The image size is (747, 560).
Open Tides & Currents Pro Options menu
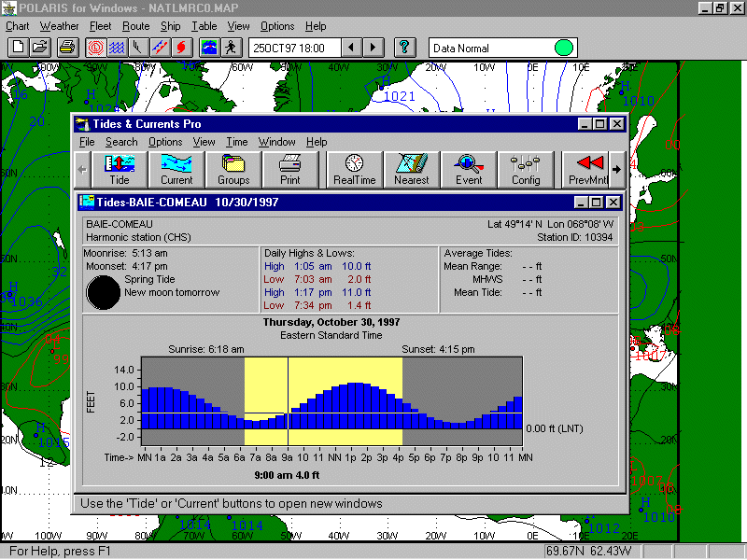click(x=165, y=142)
